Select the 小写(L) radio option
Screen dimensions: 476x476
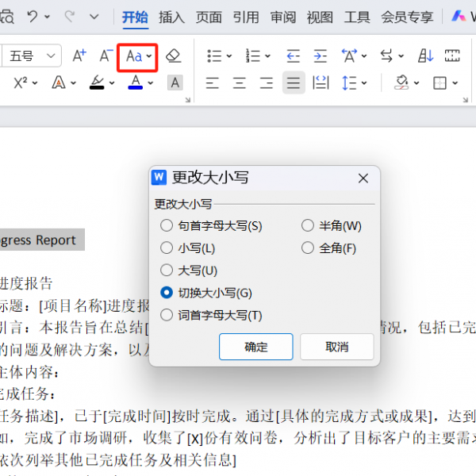[x=167, y=248]
